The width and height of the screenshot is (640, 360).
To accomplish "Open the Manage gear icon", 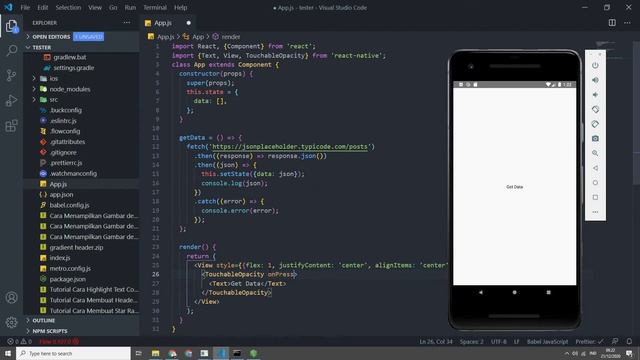I will (x=11, y=322).
